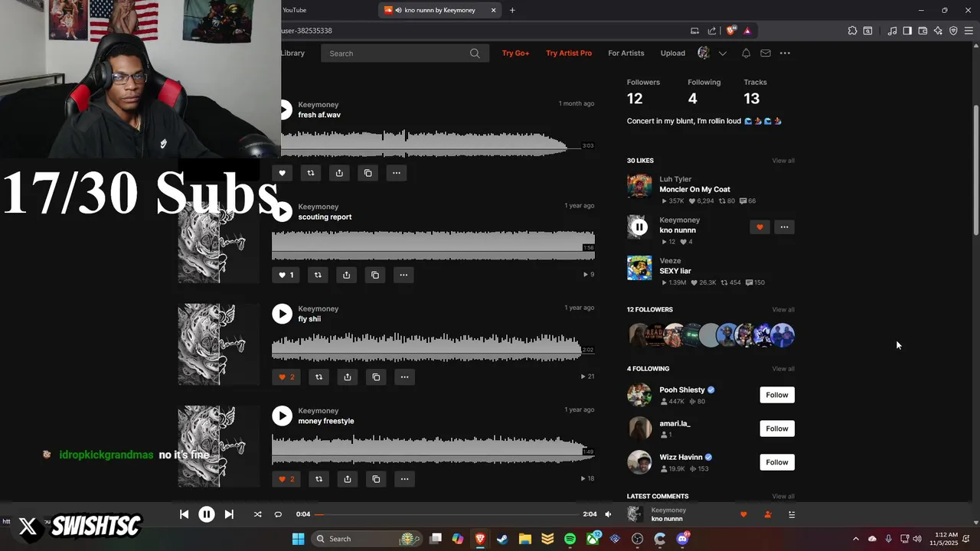Open the Brave hamburger menu
Viewport: 980px width, 551px height.
coord(969,31)
